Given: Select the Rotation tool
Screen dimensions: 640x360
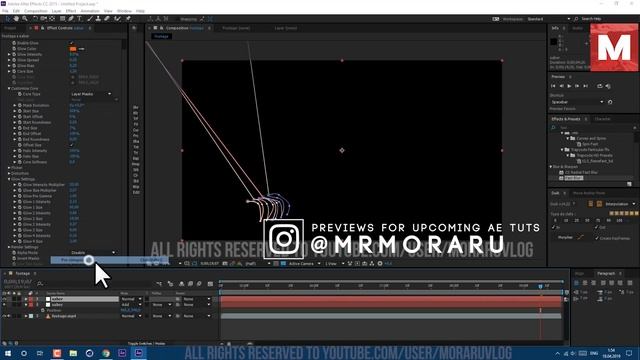Looking at the screenshot, I should [35, 19].
